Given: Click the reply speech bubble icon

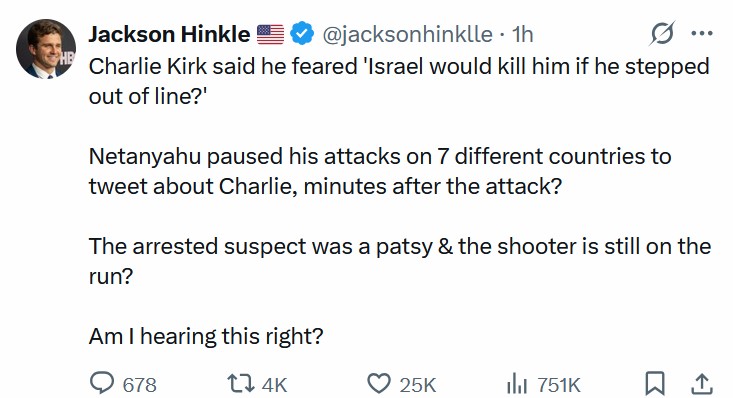Looking at the screenshot, I should coord(102,384).
